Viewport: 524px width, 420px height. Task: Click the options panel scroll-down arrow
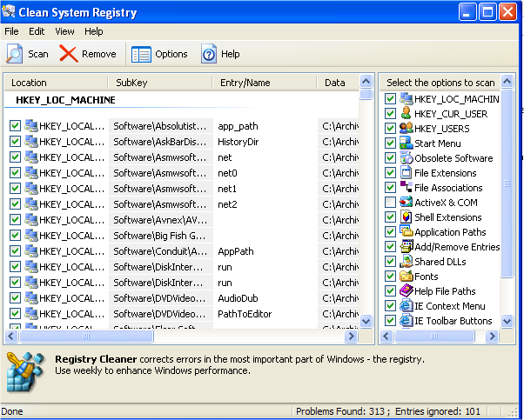(507, 322)
